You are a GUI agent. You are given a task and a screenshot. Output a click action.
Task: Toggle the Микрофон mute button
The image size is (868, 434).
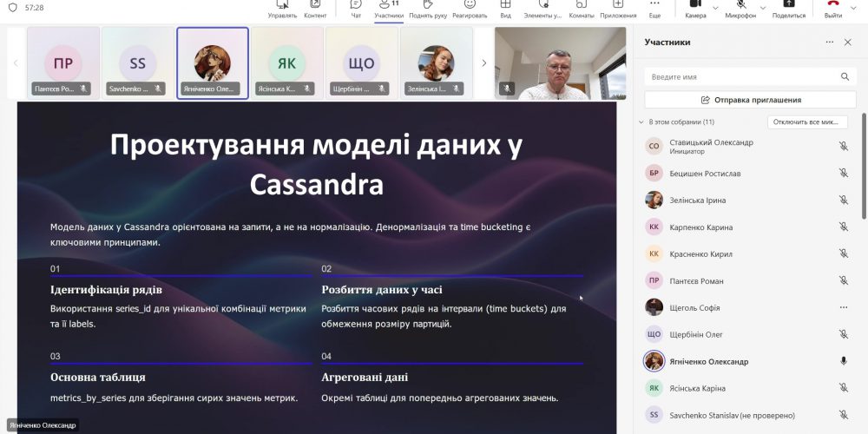pyautogui.click(x=740, y=10)
